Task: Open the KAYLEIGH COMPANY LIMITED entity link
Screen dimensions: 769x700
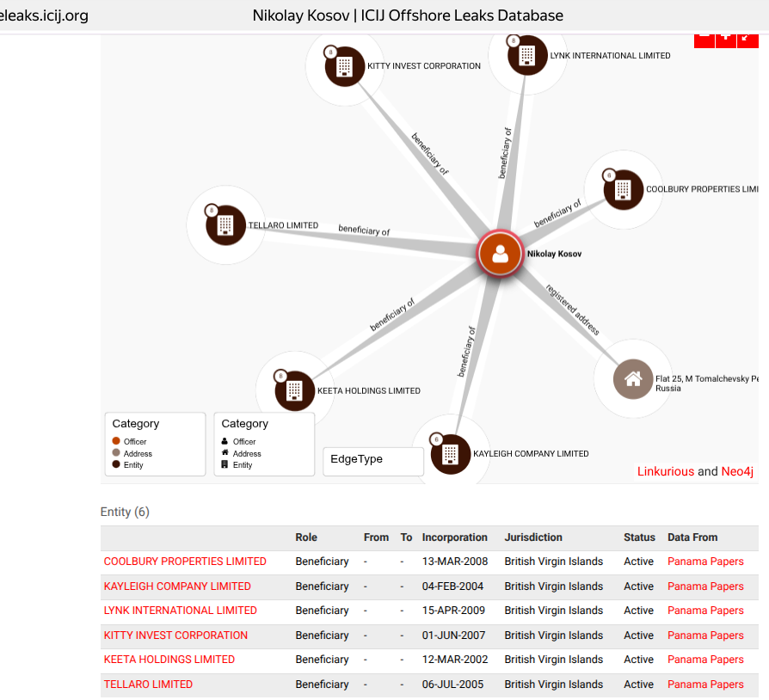Action: pos(177,586)
